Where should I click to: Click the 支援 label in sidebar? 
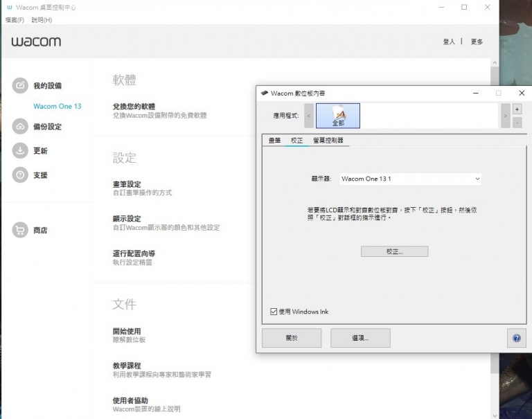tap(40, 175)
